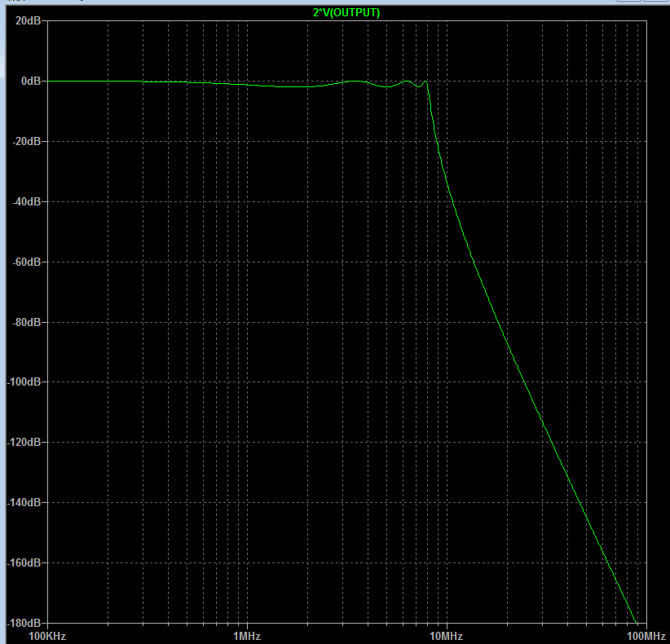This screenshot has width=670, height=644.
Task: Click the -120dB axis label
Action: point(24,443)
